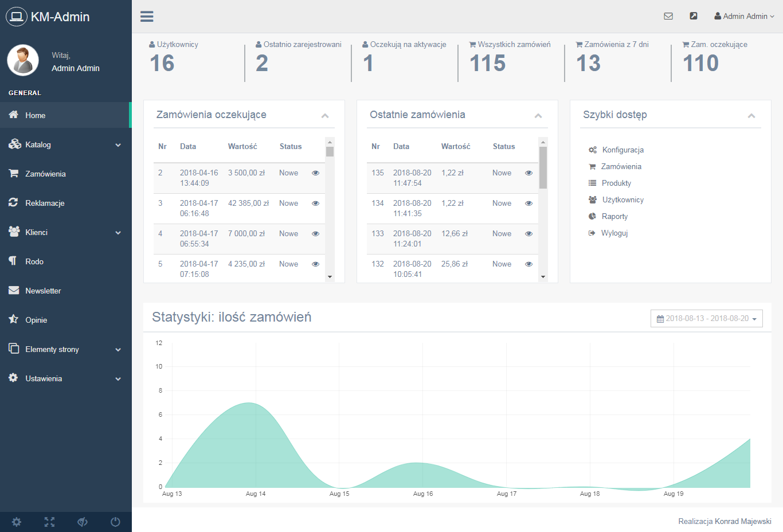Open Użytkownicy quick access link
Image resolution: width=783 pixels, height=532 pixels.
(x=623, y=199)
